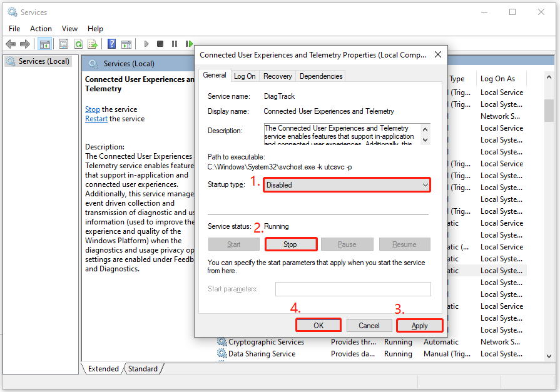This screenshot has height=392, width=560.
Task: Switch to the General tab
Action: pyautogui.click(x=214, y=75)
